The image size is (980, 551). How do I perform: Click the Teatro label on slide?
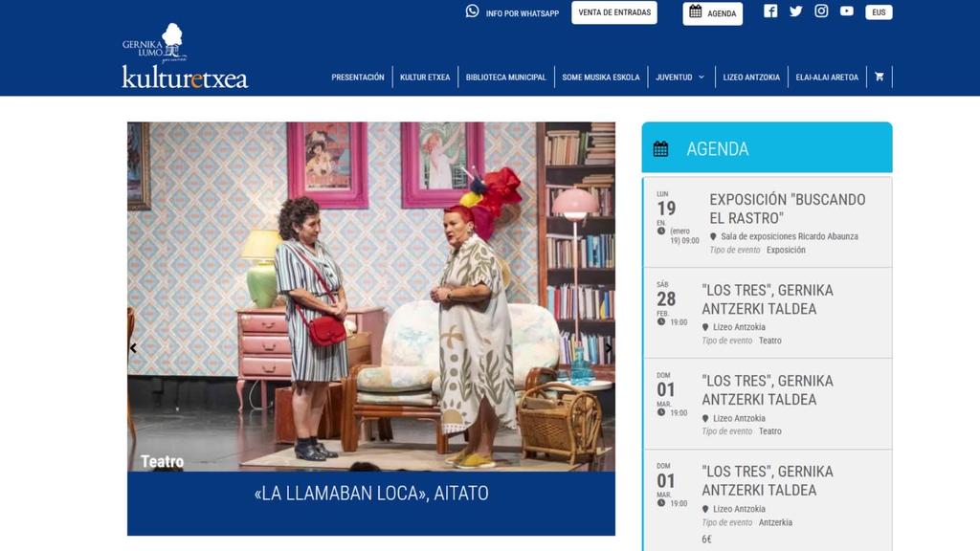162,462
